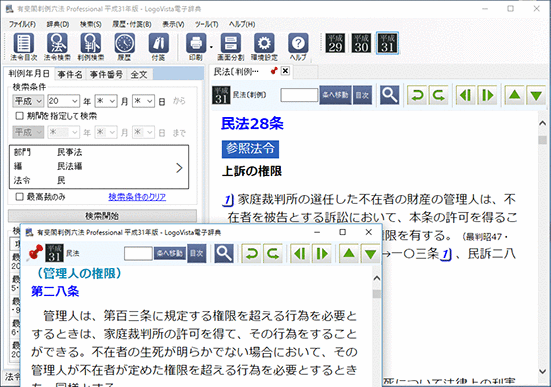Click the 印刷 printer icon
This screenshot has width=551, height=387.
click(196, 46)
